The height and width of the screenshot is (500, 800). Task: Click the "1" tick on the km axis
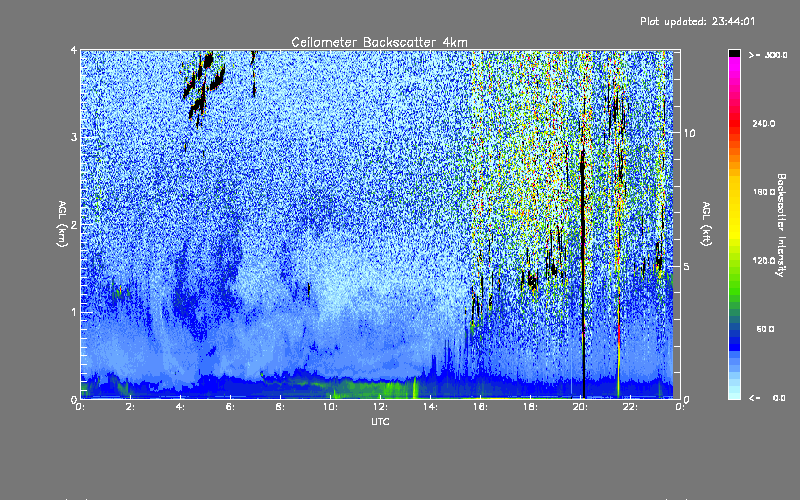tap(74, 312)
